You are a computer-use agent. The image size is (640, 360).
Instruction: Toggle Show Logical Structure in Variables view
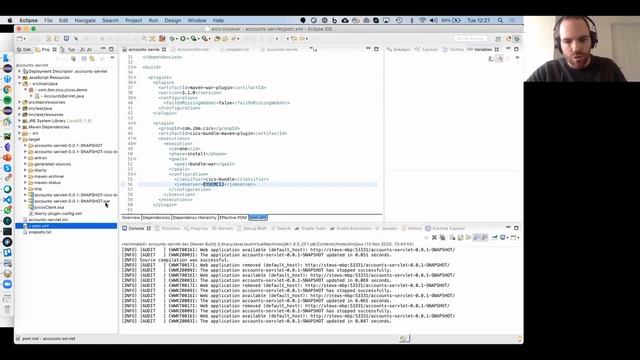click(x=499, y=59)
